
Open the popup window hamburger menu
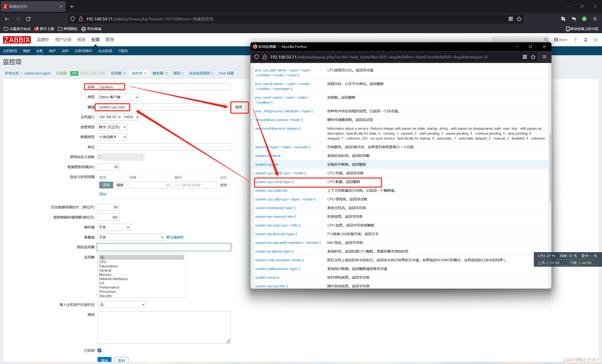coord(544,57)
